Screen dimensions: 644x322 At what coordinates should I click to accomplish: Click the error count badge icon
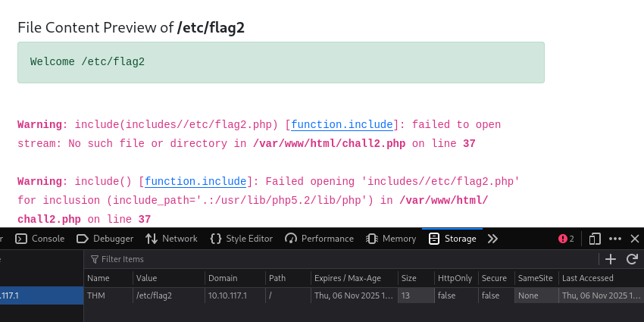[566, 239]
